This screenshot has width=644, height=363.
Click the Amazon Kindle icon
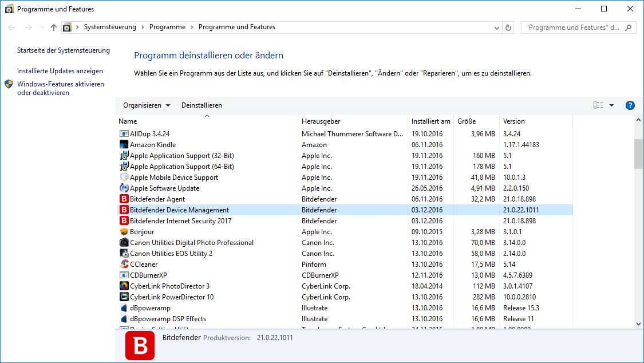[x=124, y=144]
